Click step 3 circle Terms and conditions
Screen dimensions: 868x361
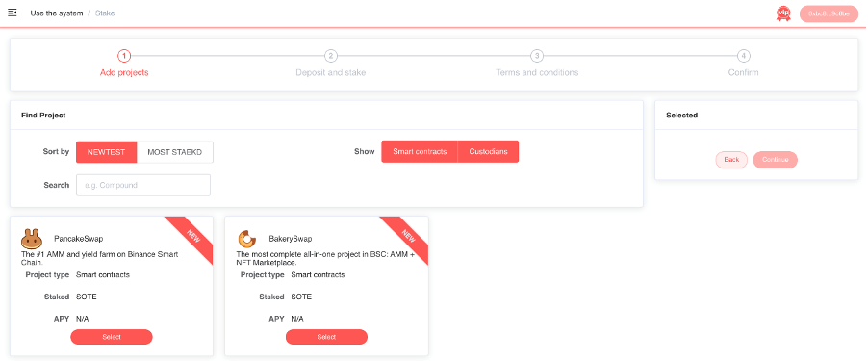(537, 56)
